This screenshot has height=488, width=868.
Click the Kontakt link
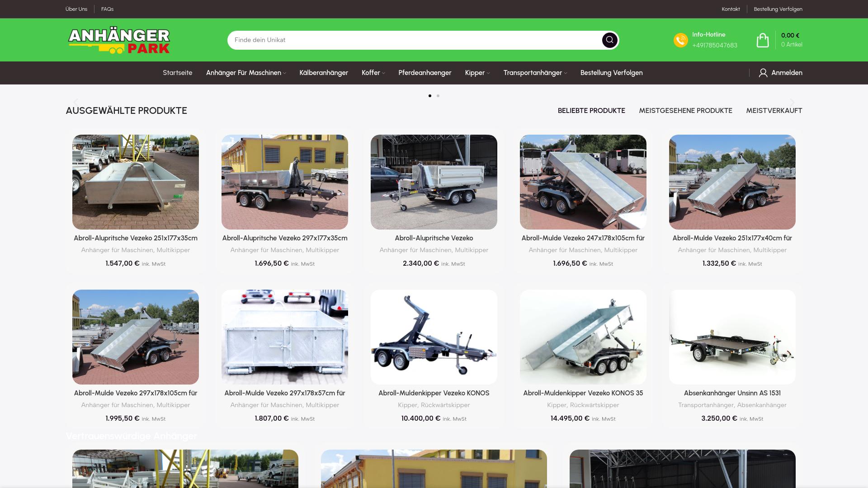(731, 9)
